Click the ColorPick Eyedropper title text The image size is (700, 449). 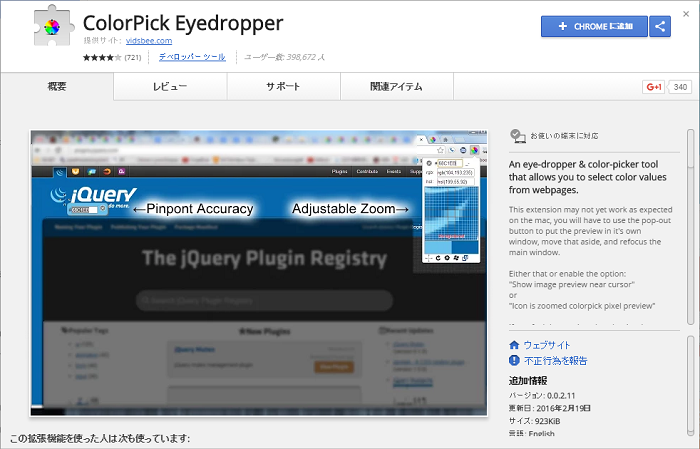click(183, 23)
